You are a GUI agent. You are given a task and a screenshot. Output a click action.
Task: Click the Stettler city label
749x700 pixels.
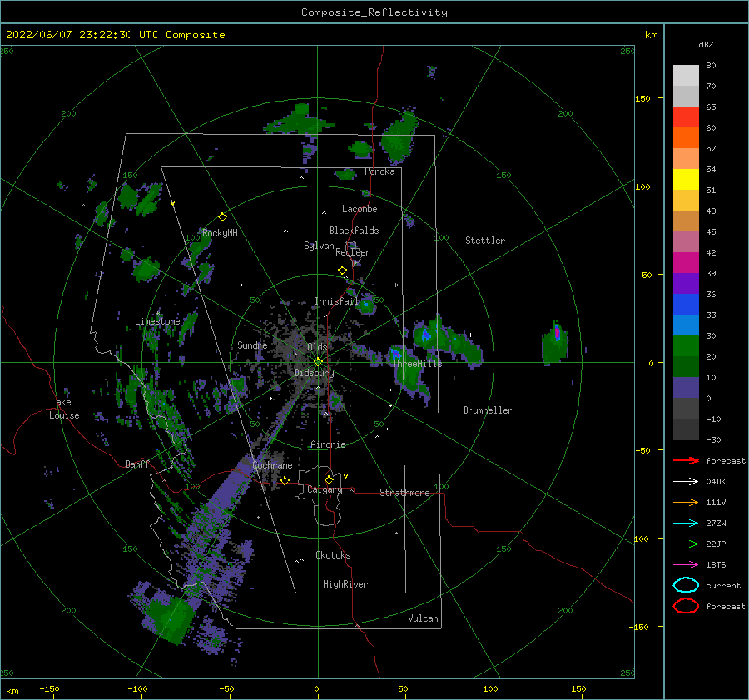485,241
